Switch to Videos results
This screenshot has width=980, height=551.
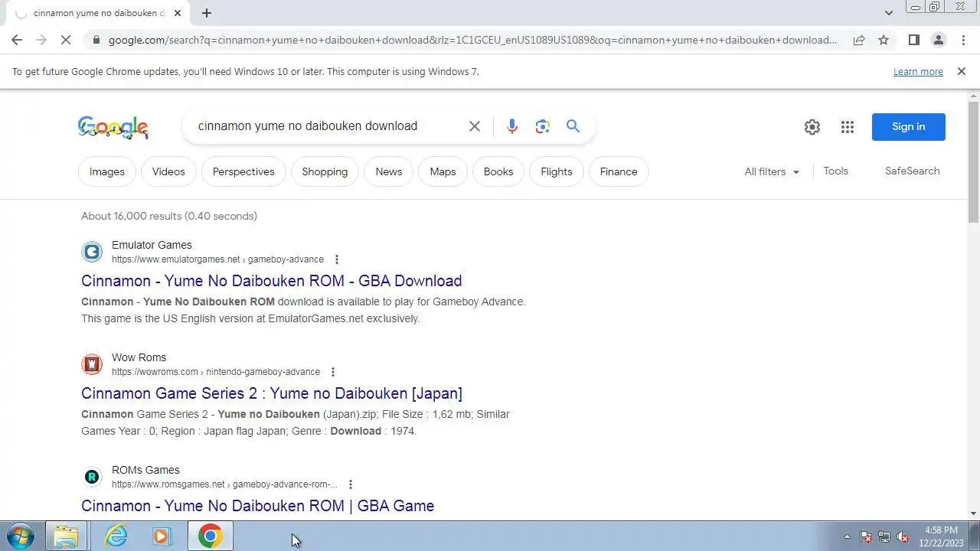tap(168, 171)
